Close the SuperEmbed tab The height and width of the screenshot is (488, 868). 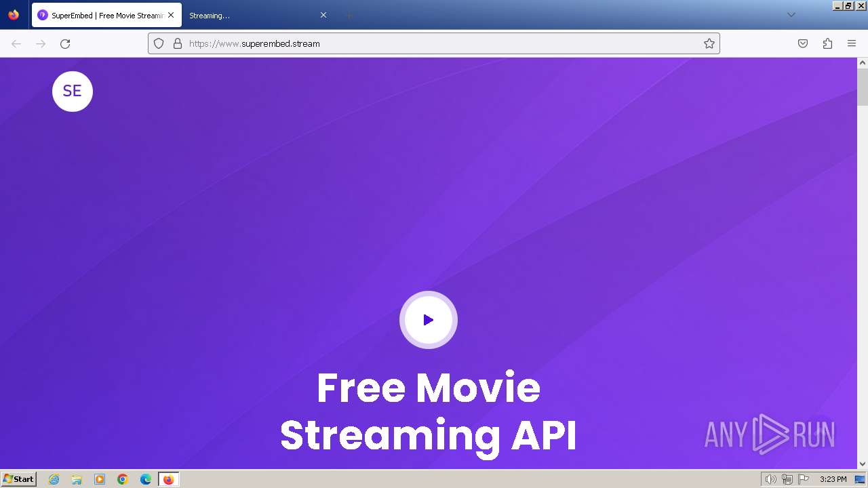[171, 15]
